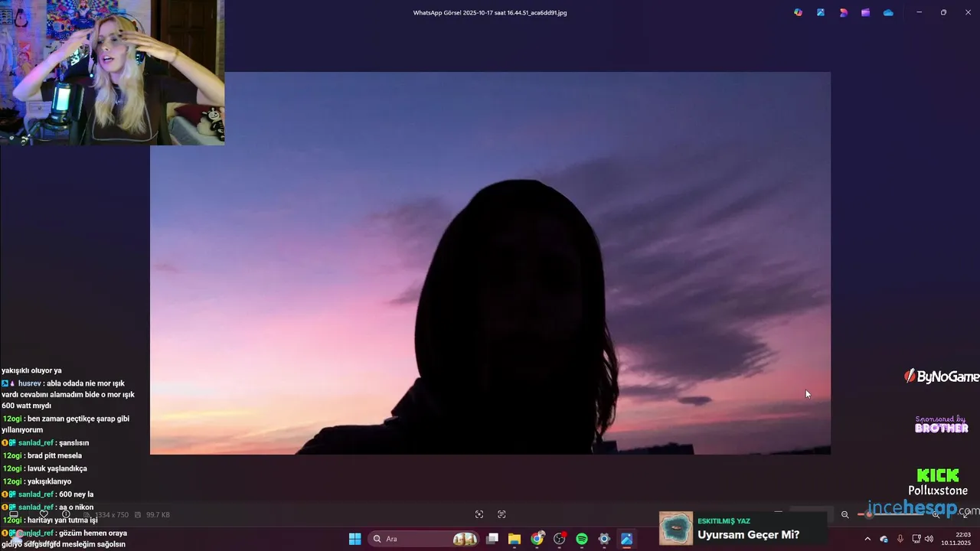
Task: Open volume control speaker icon
Action: (929, 539)
